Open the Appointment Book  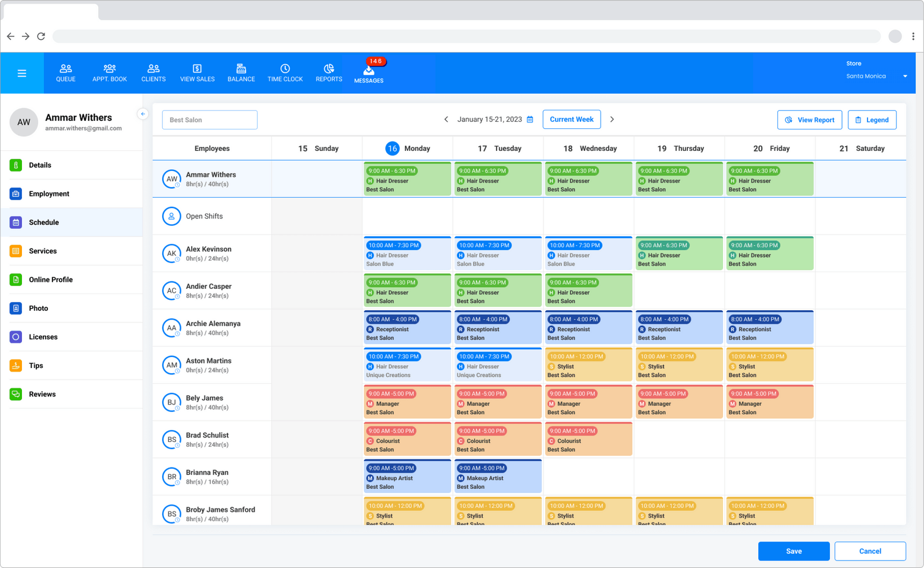click(109, 73)
